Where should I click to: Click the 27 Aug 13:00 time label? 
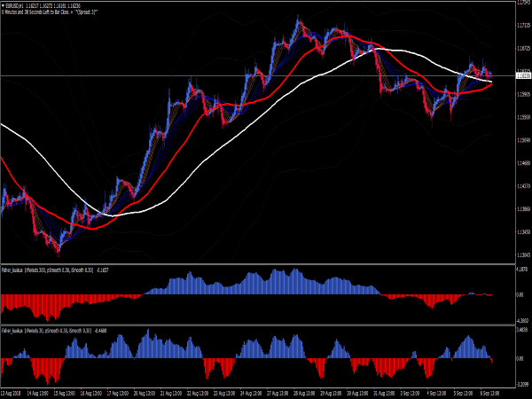276,391
